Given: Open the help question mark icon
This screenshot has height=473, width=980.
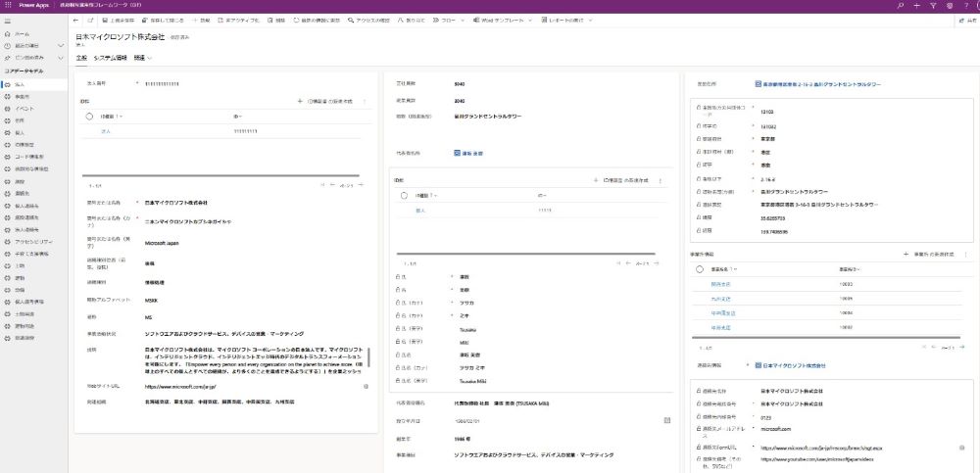Looking at the screenshot, I should 966,4.
